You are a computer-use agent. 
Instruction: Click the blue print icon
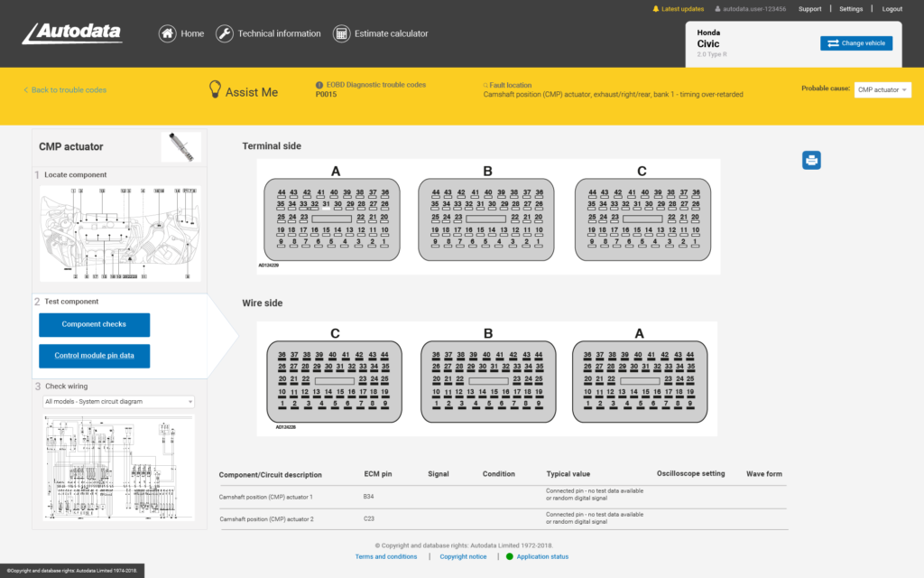coord(811,160)
